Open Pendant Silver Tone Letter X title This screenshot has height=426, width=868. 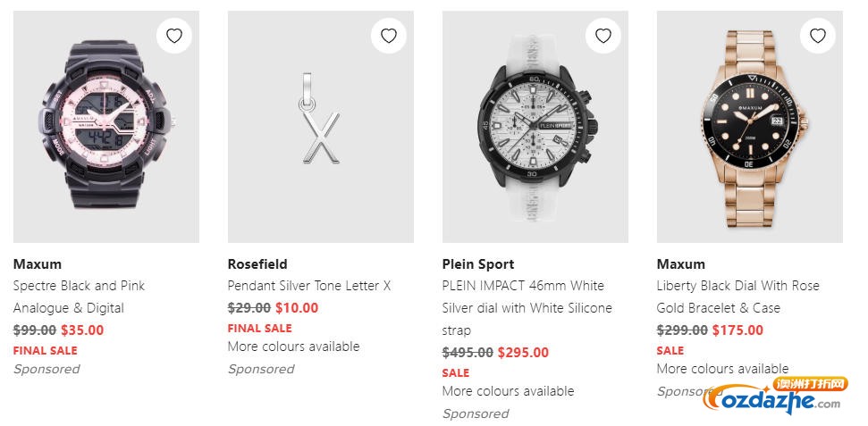coord(309,286)
